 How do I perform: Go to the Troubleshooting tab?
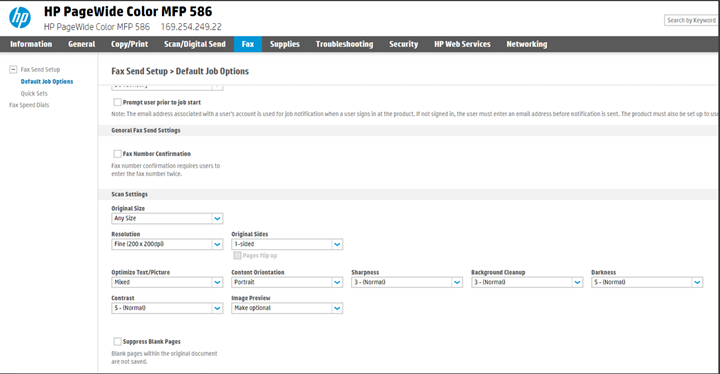344,44
